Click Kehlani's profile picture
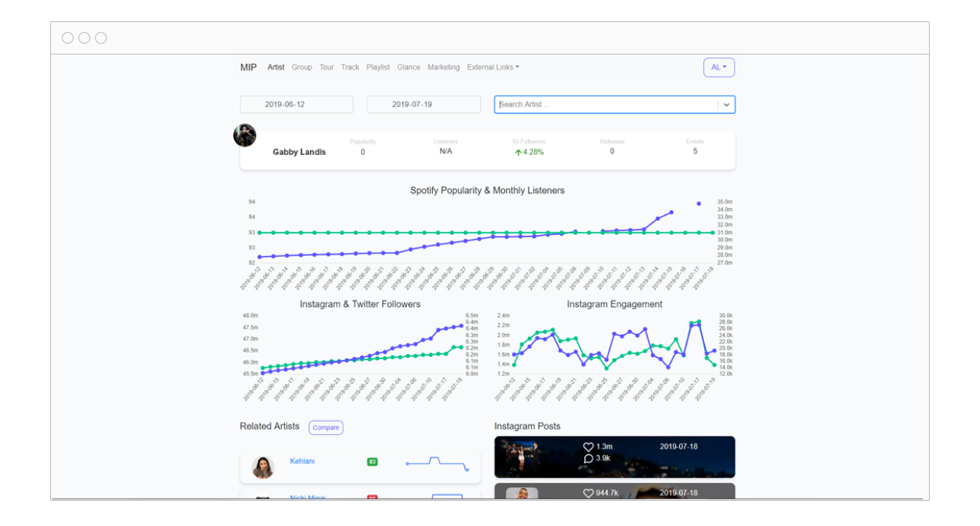The width and height of the screenshot is (980, 526). tap(263, 467)
